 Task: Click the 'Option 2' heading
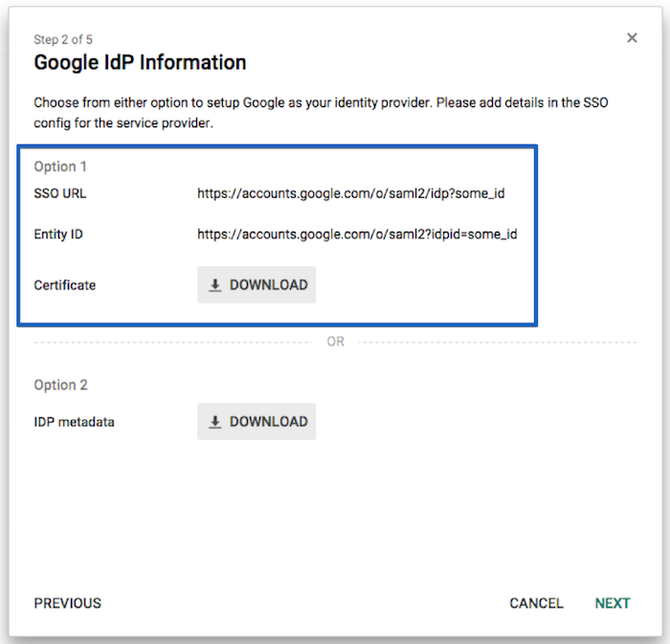[x=60, y=385]
